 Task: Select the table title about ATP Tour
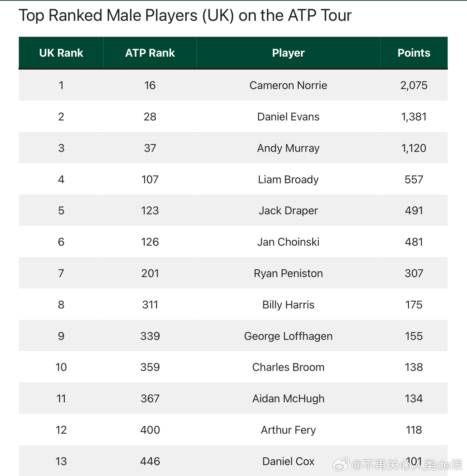185,15
